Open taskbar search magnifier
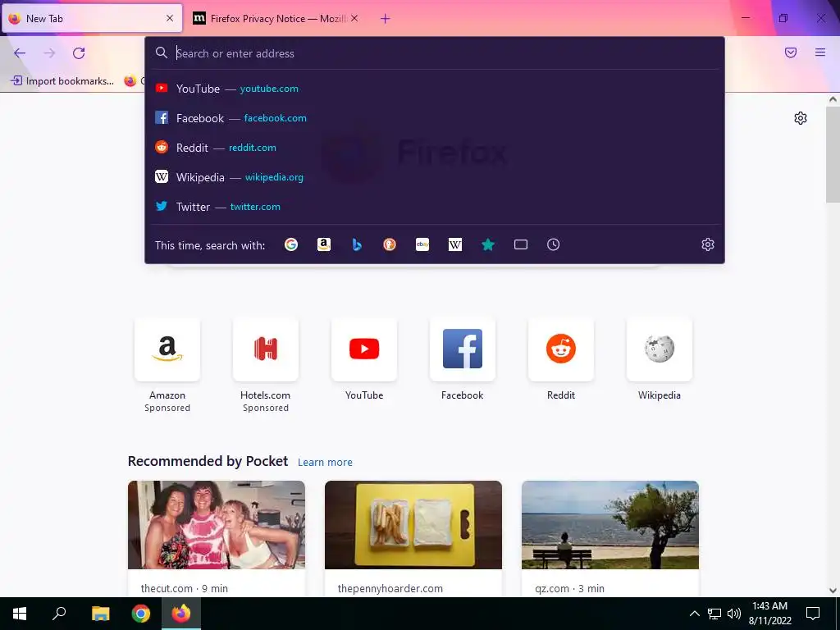840x630 pixels. point(59,614)
